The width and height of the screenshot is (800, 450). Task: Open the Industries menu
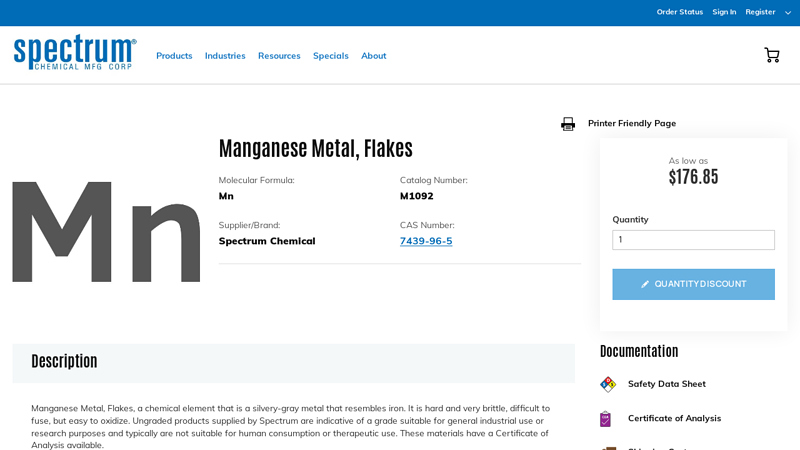coord(225,56)
